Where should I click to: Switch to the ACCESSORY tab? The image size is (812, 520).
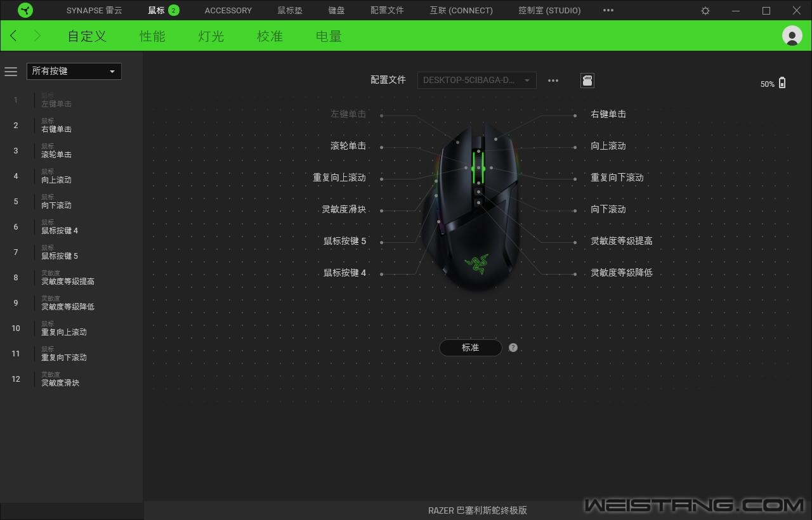coord(228,10)
